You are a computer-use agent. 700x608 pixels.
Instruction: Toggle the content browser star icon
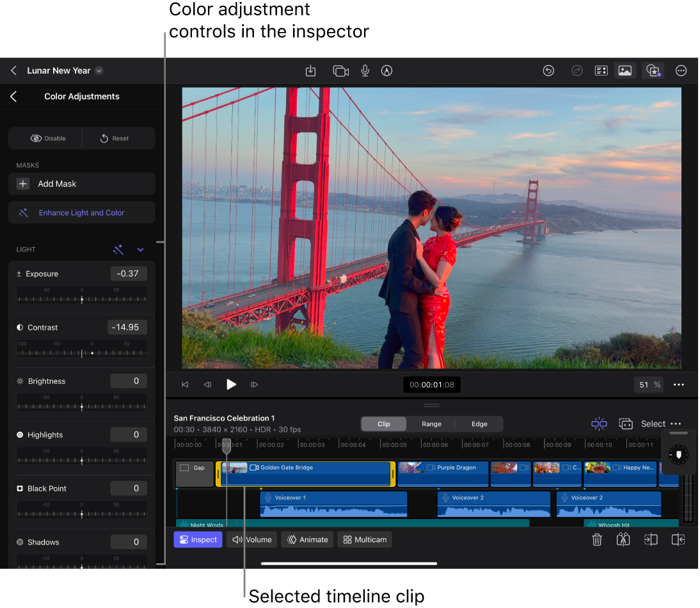[653, 70]
